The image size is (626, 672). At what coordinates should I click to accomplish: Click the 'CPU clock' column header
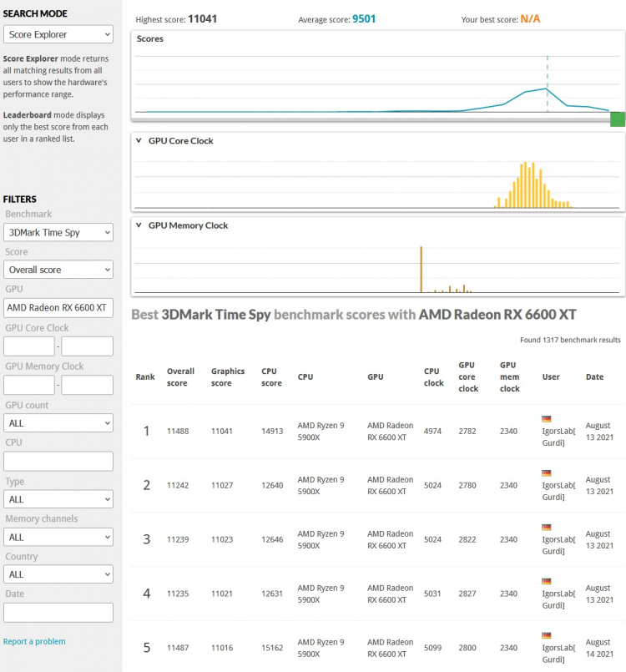click(x=434, y=376)
